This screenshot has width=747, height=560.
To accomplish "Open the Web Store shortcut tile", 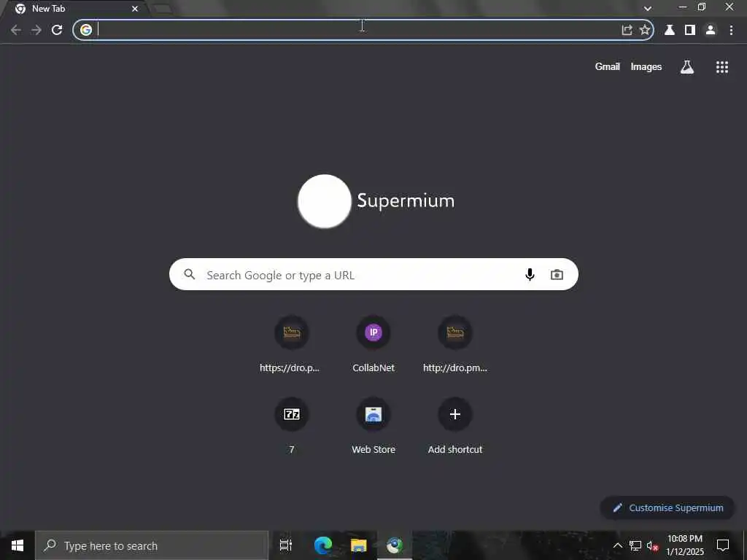I will 373,426.
